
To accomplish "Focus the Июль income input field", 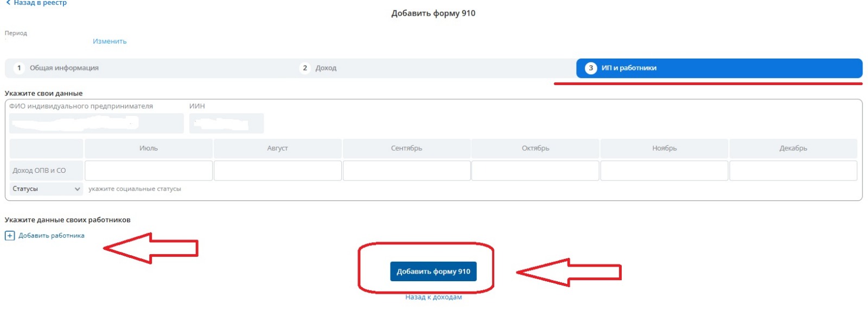I will 149,171.
